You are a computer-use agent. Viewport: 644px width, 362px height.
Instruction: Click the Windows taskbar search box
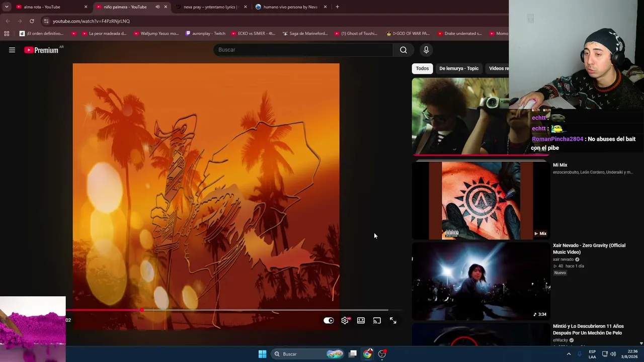point(307,354)
